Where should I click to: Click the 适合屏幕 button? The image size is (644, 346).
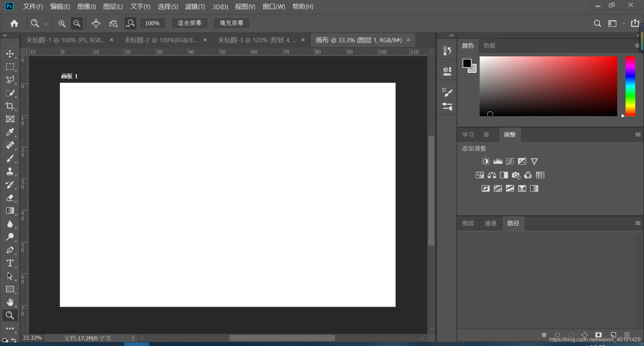click(190, 23)
